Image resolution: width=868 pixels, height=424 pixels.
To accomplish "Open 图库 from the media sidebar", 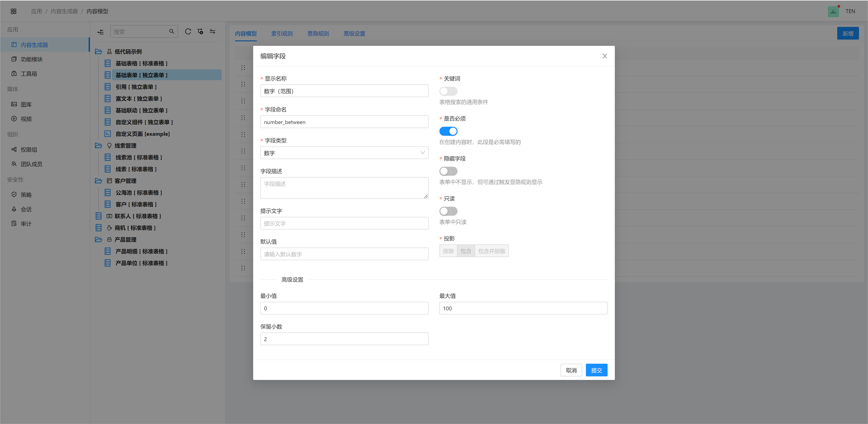I will click(26, 104).
